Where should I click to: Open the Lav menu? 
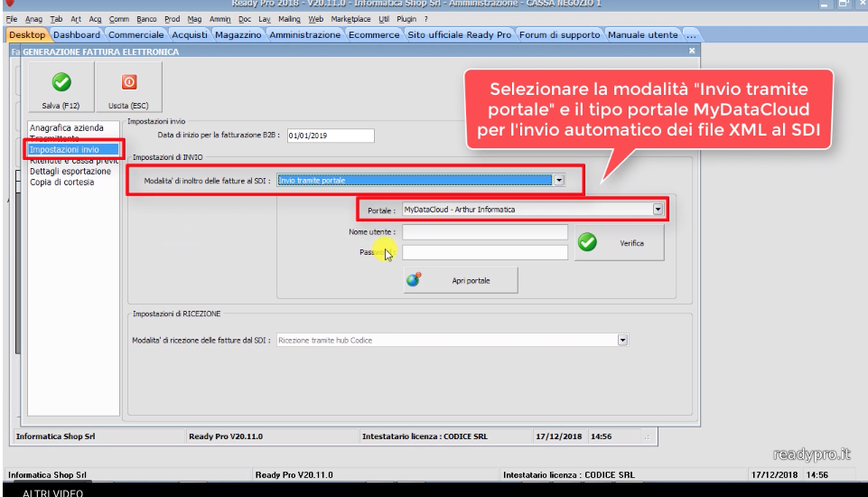(x=265, y=19)
